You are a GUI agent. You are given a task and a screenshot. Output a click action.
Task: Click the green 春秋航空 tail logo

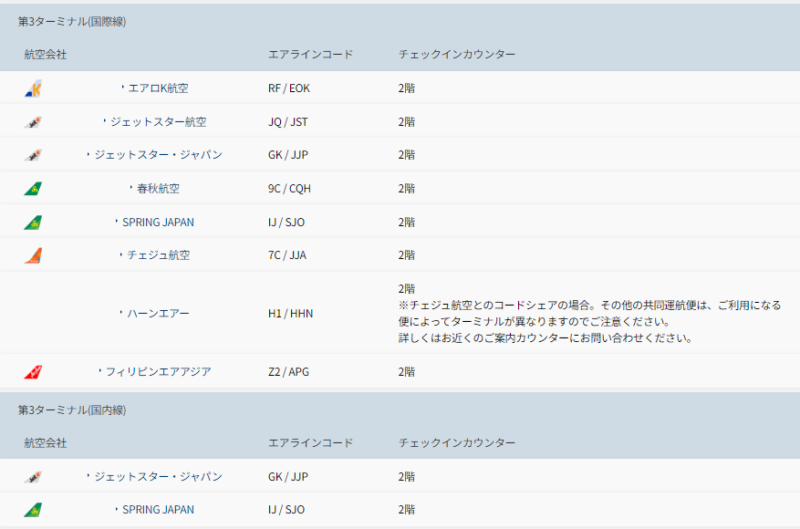[x=33, y=188]
